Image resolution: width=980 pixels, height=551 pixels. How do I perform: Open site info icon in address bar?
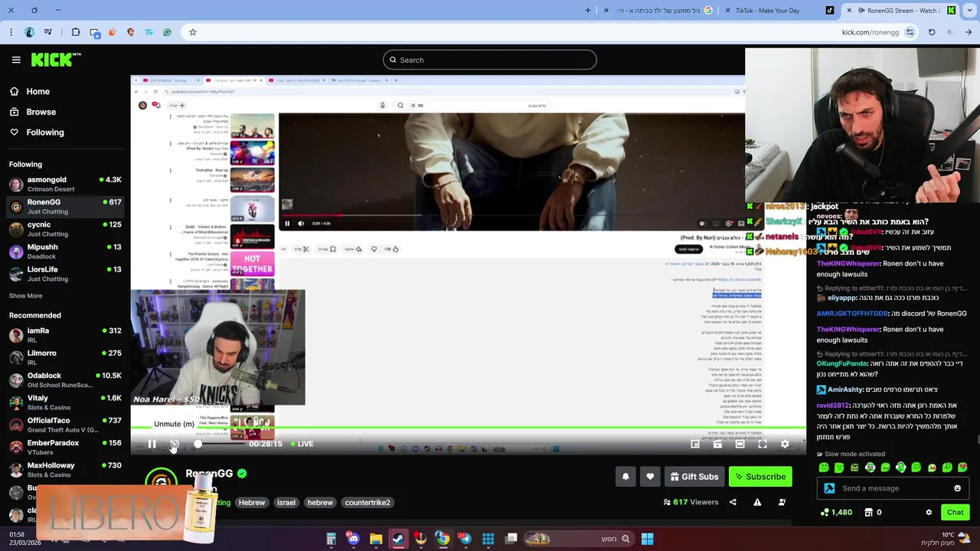tap(910, 32)
